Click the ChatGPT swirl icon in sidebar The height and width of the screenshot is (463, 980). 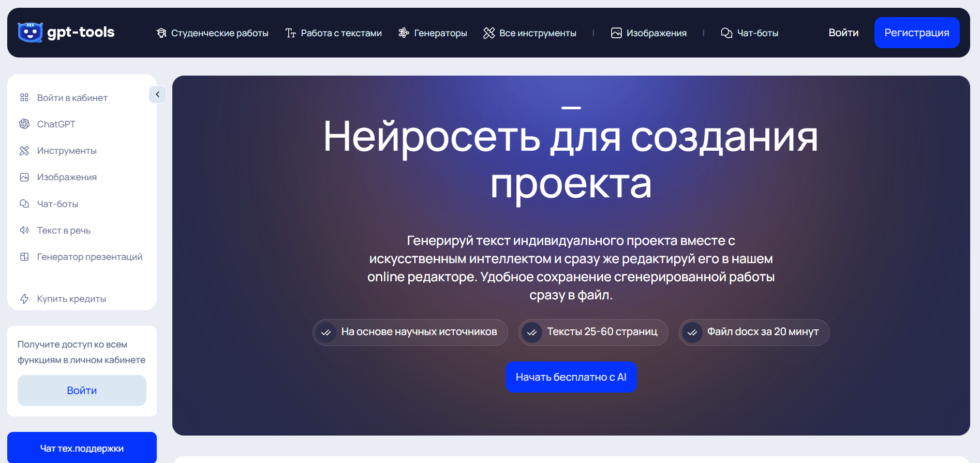coord(24,124)
